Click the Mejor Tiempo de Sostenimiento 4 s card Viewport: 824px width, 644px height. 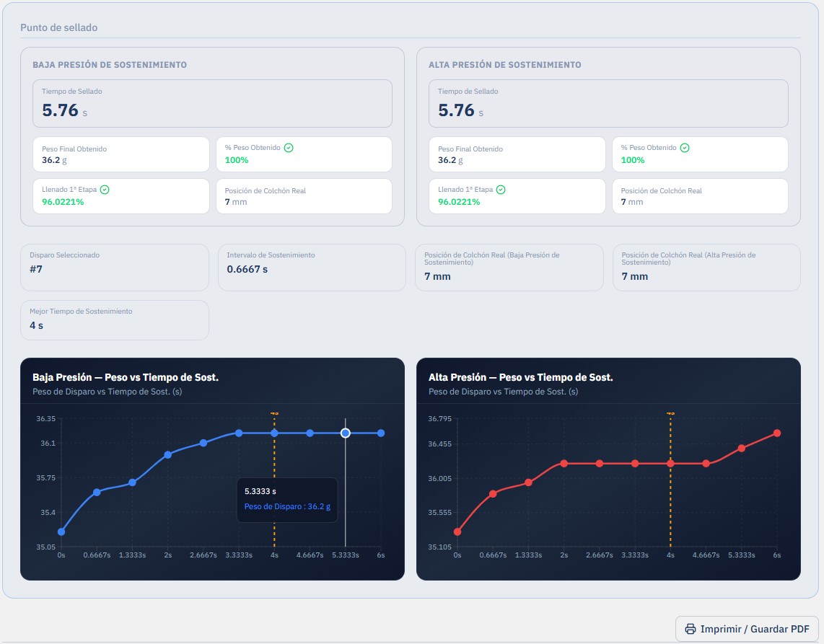[115, 320]
